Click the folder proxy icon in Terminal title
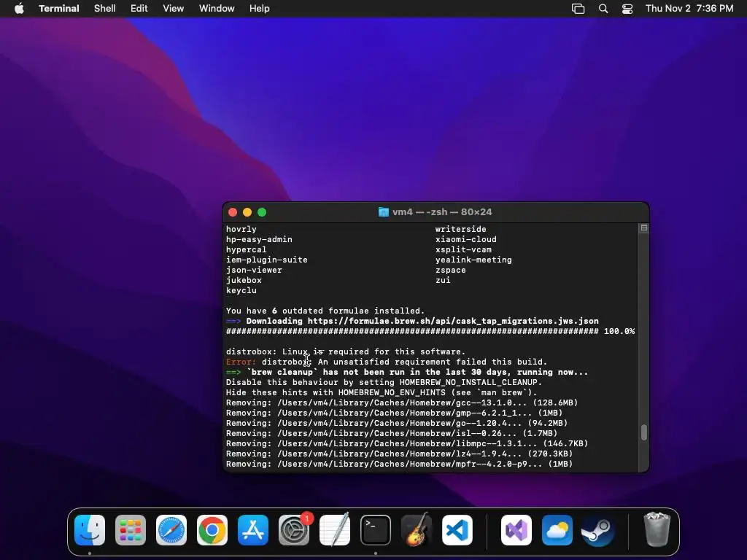 tap(383, 212)
